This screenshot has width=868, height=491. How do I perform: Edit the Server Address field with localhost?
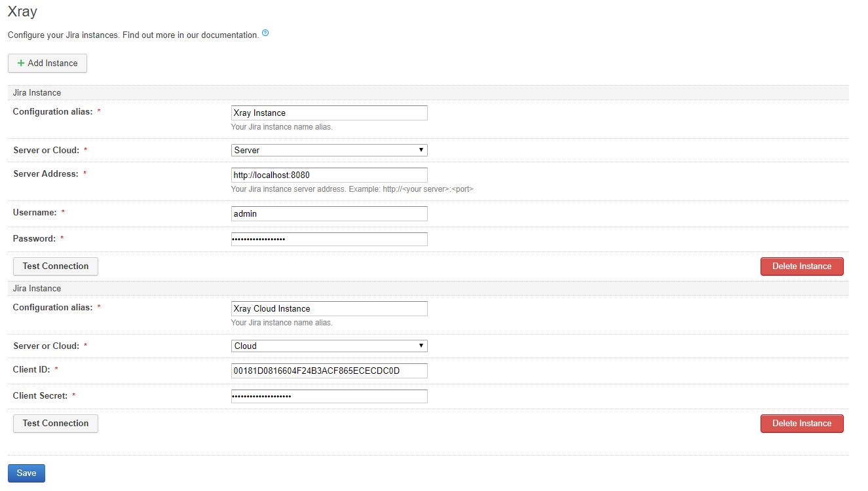(329, 175)
